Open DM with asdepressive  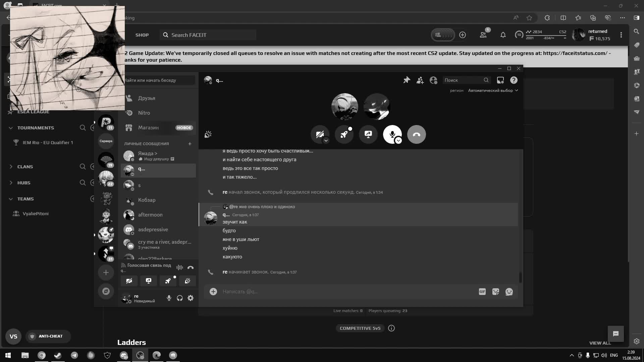158,230
